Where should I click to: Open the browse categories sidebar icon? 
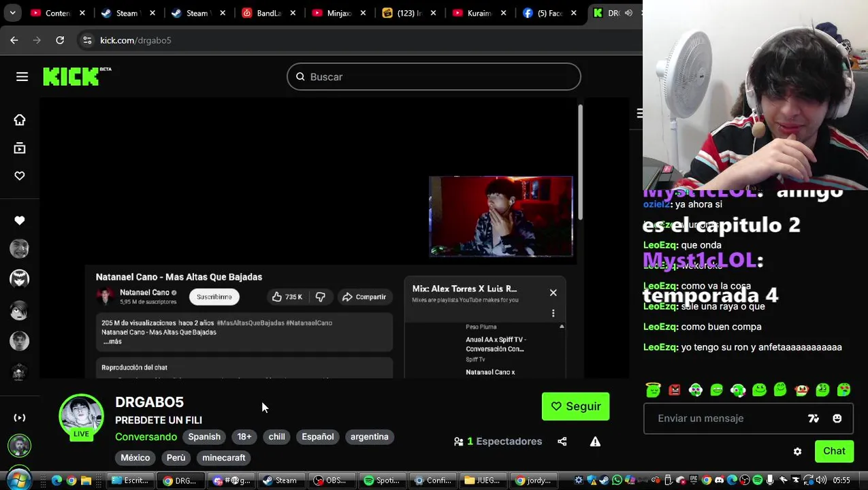[20, 148]
